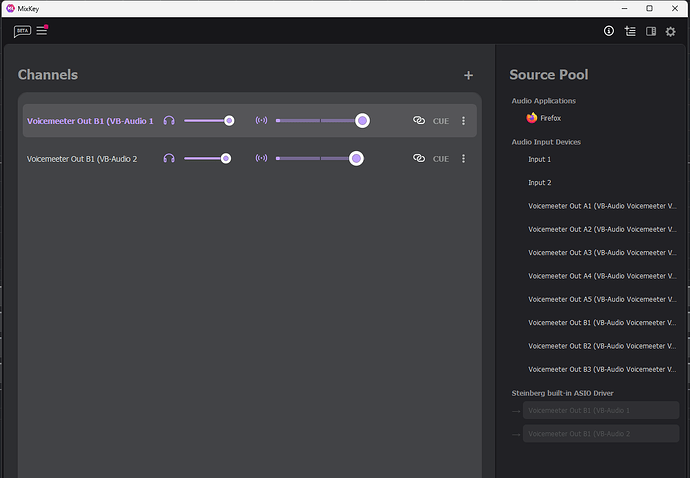Viewport: 690px width, 478px height.
Task: Toggle the side panel layout icon
Action: pyautogui.click(x=650, y=31)
